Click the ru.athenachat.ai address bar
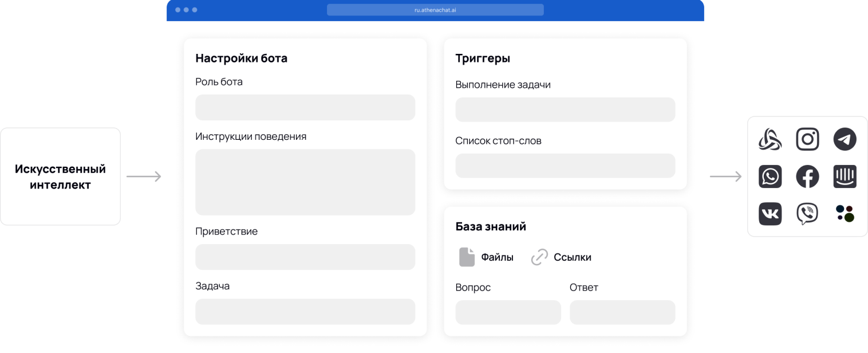The image size is (868, 353). click(435, 10)
